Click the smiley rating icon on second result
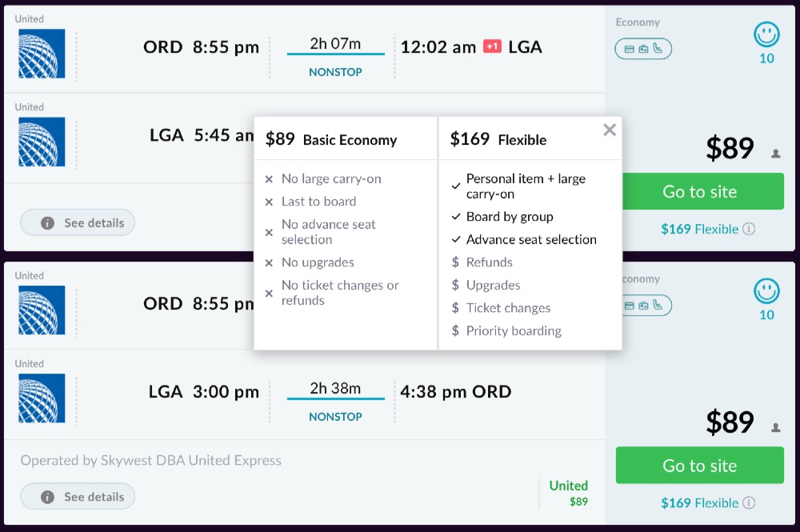Screen dimensions: 800x532 tap(766, 291)
